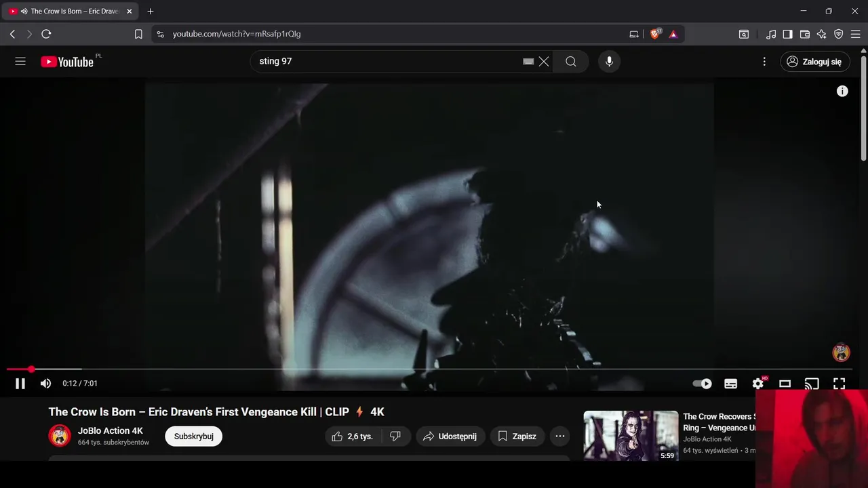Image resolution: width=868 pixels, height=488 pixels.
Task: Open the on-screen keyboard icon in search
Action: [528, 62]
